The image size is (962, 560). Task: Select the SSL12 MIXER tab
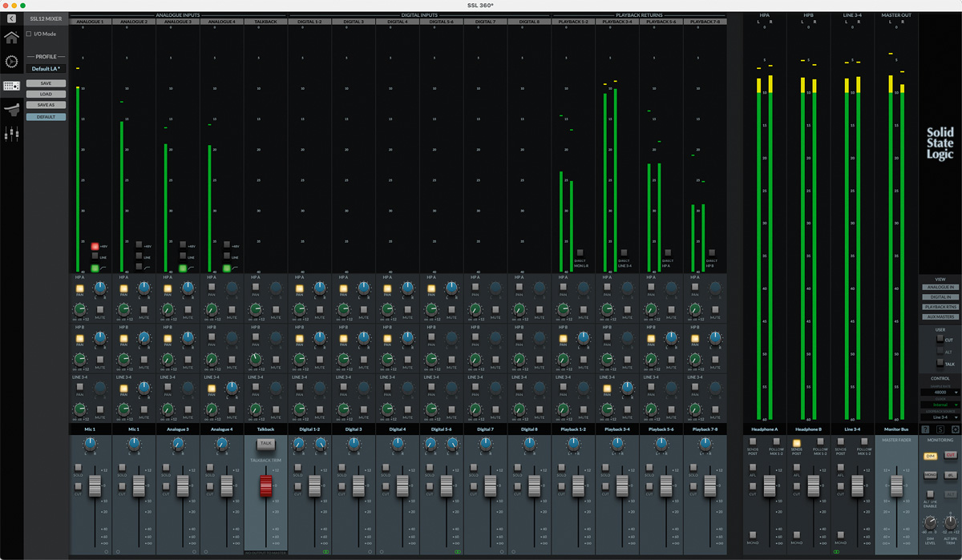click(x=46, y=18)
